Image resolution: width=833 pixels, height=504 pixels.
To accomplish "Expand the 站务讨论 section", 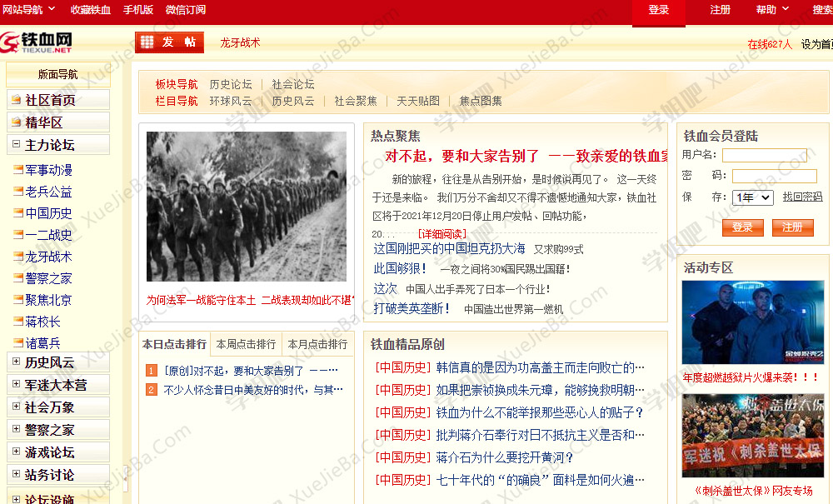I will [16, 474].
